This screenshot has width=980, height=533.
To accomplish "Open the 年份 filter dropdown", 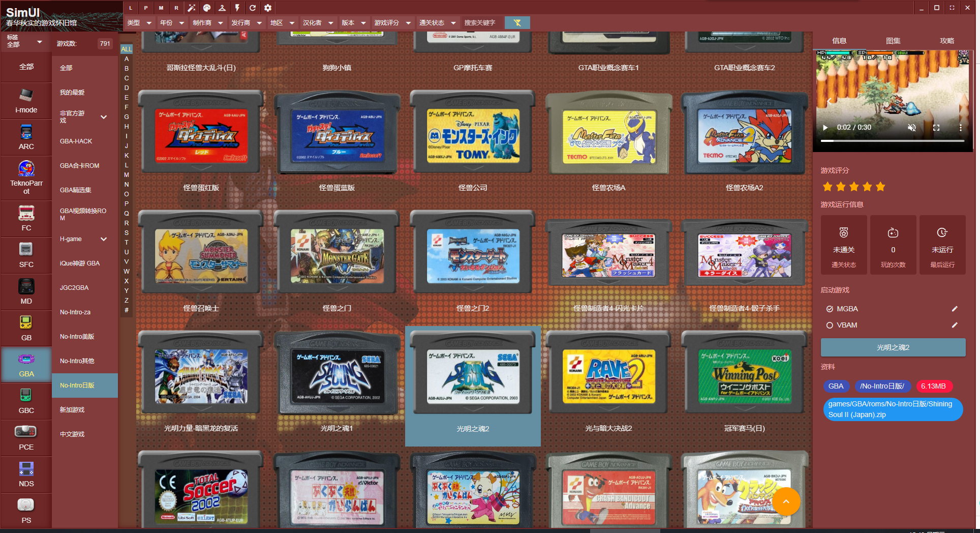I will point(172,23).
